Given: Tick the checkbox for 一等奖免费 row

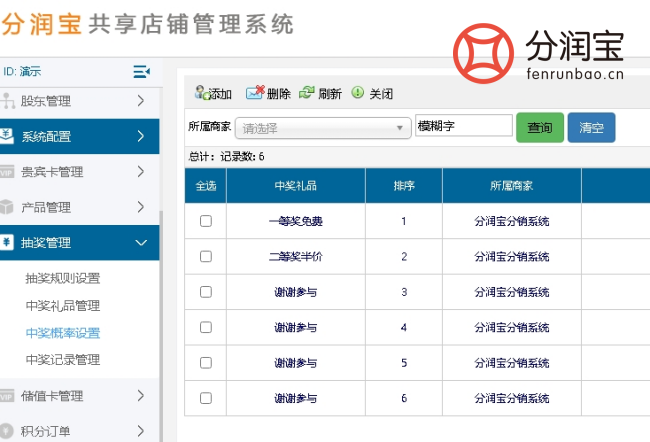Looking at the screenshot, I should click(206, 221).
